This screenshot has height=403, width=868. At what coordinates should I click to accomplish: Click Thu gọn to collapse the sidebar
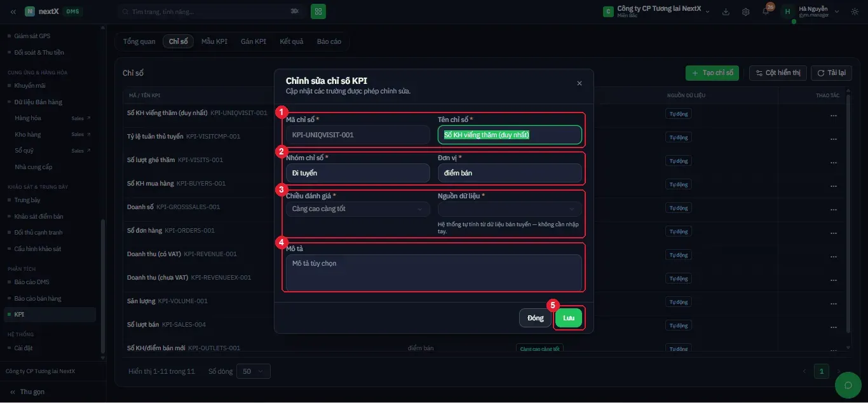click(27, 392)
